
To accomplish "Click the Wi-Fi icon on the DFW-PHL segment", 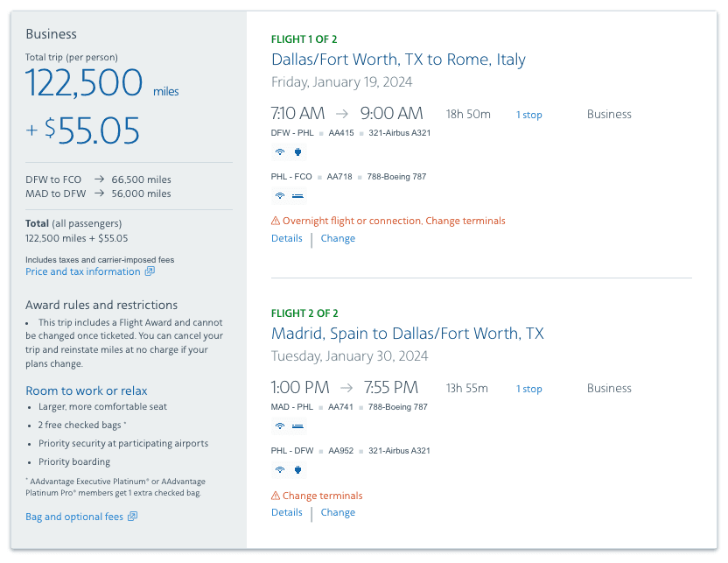I will [x=279, y=151].
